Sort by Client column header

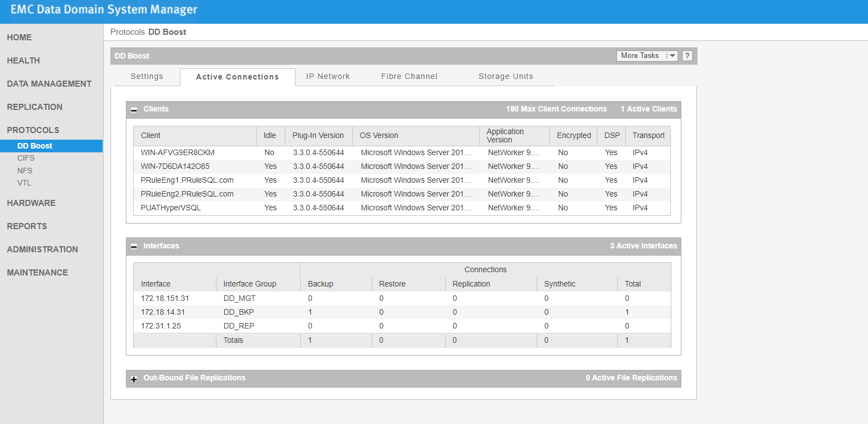coord(195,136)
